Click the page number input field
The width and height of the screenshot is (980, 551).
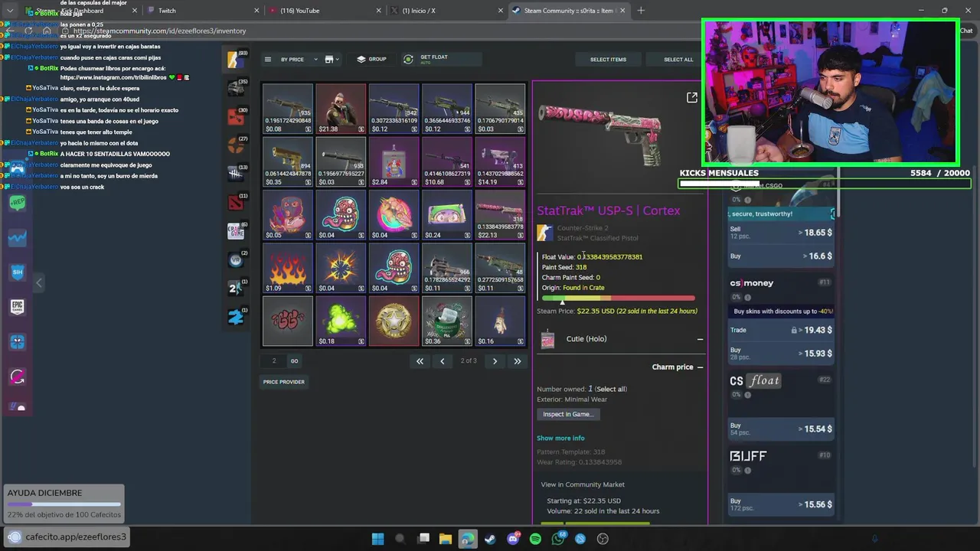274,360
